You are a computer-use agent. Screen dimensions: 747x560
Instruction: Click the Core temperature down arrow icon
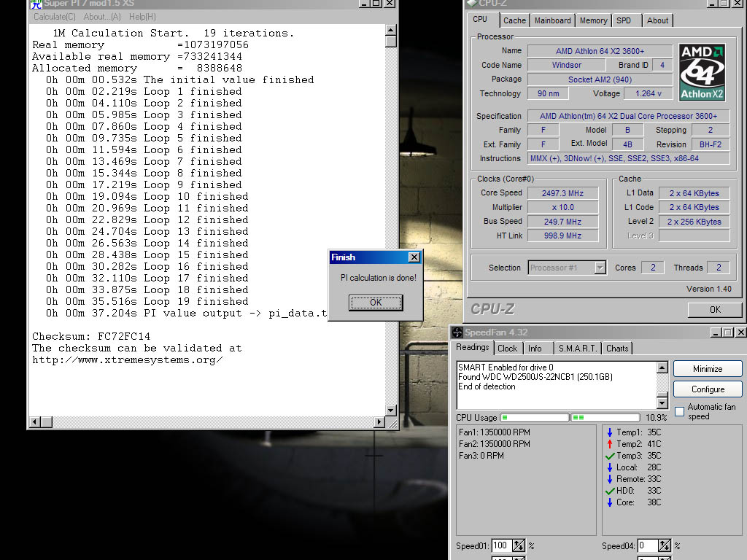(x=610, y=502)
